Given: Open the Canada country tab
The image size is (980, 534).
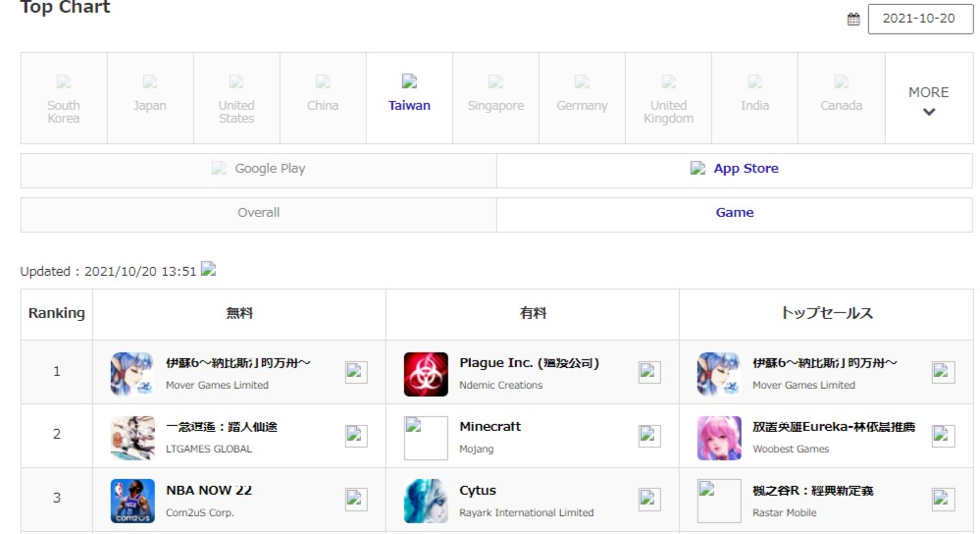Looking at the screenshot, I should click(842, 98).
